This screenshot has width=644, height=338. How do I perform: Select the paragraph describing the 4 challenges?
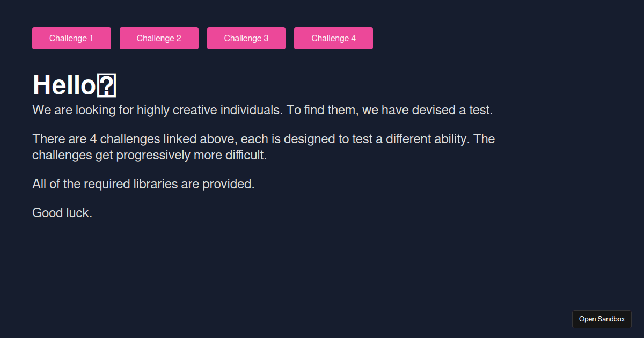pos(263,146)
